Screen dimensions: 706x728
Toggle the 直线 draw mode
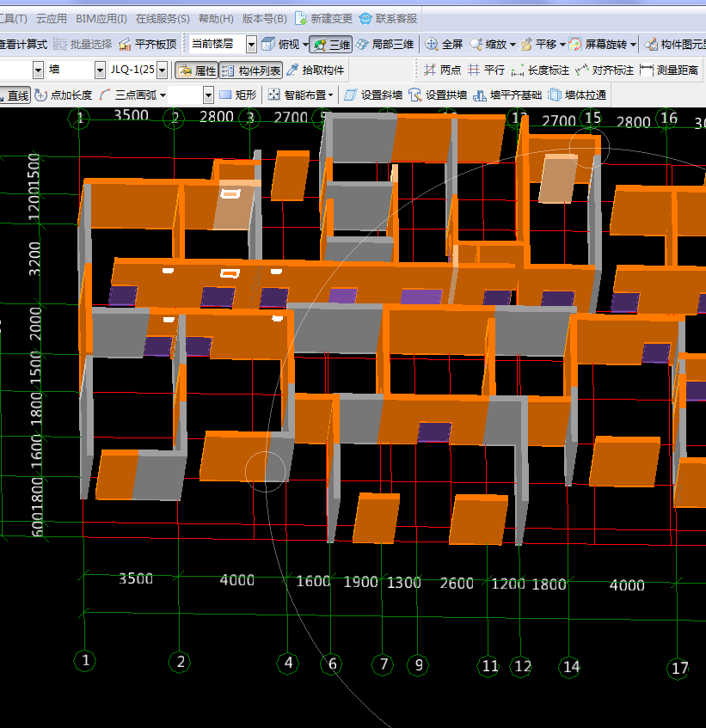(x=15, y=95)
